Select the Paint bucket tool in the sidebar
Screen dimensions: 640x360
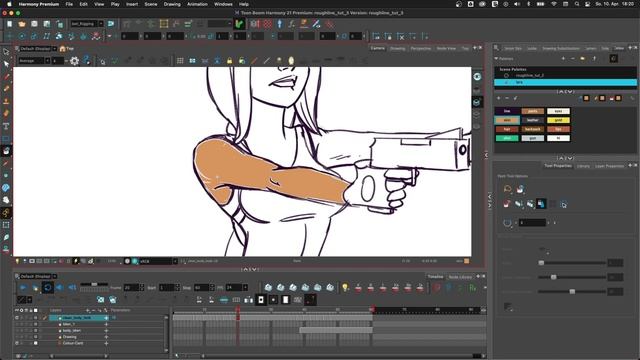[6, 151]
